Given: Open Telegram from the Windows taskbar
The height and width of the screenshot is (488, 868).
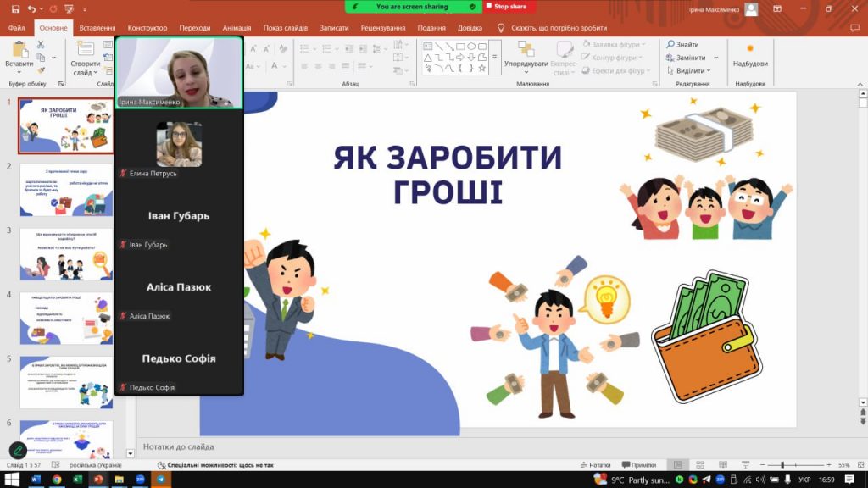Looking at the screenshot, I should (x=159, y=480).
